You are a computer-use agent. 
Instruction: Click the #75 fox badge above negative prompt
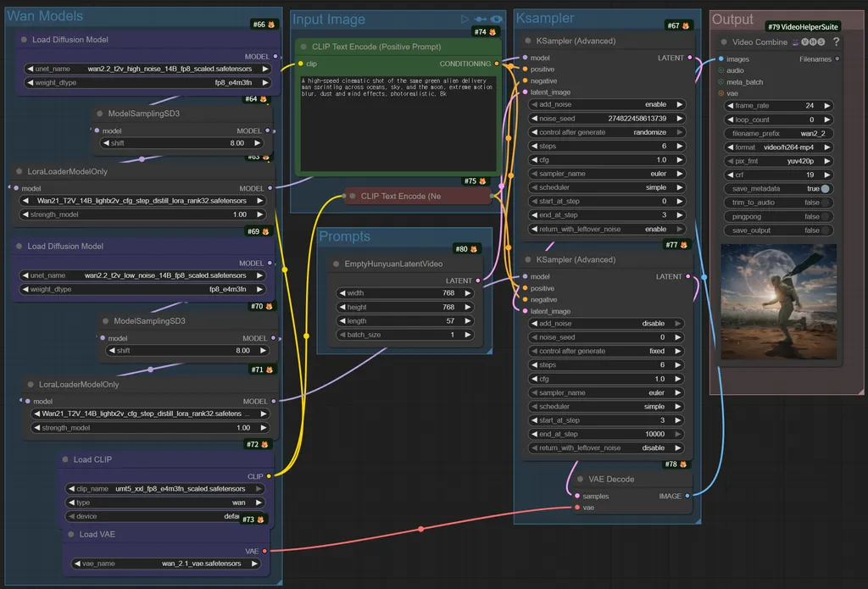pos(475,181)
